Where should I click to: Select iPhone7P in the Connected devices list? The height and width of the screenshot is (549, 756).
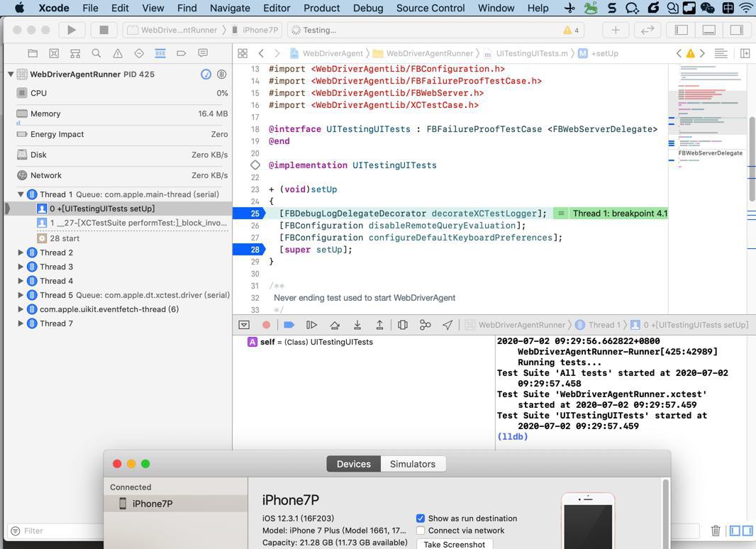pos(175,504)
